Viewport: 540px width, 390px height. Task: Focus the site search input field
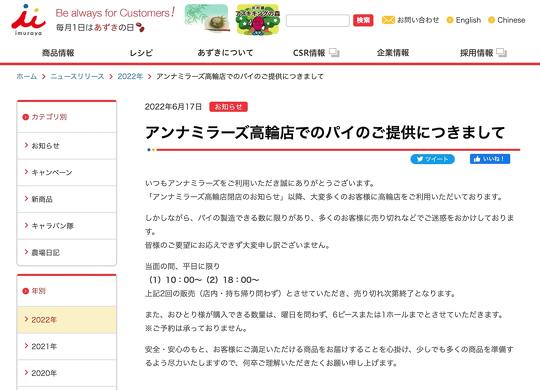318,20
